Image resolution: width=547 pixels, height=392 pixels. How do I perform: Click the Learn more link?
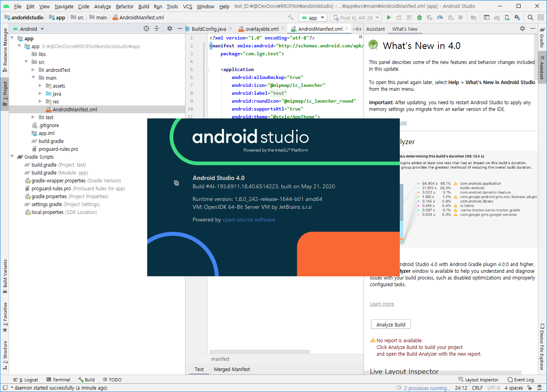tap(382, 304)
